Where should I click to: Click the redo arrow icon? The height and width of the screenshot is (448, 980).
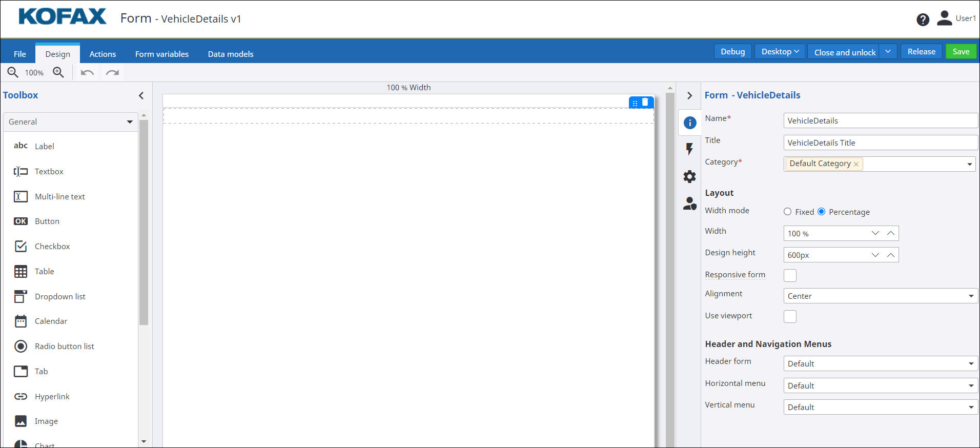pyautogui.click(x=112, y=72)
